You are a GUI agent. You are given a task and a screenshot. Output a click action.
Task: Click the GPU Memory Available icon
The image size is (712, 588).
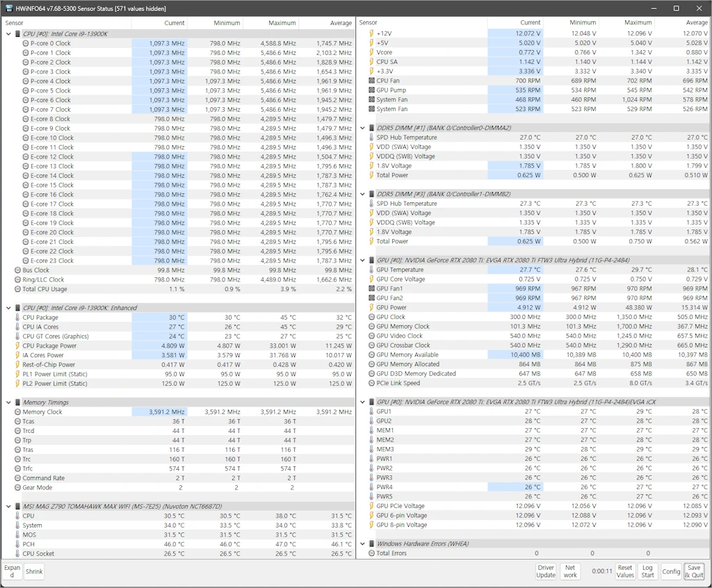click(371, 354)
